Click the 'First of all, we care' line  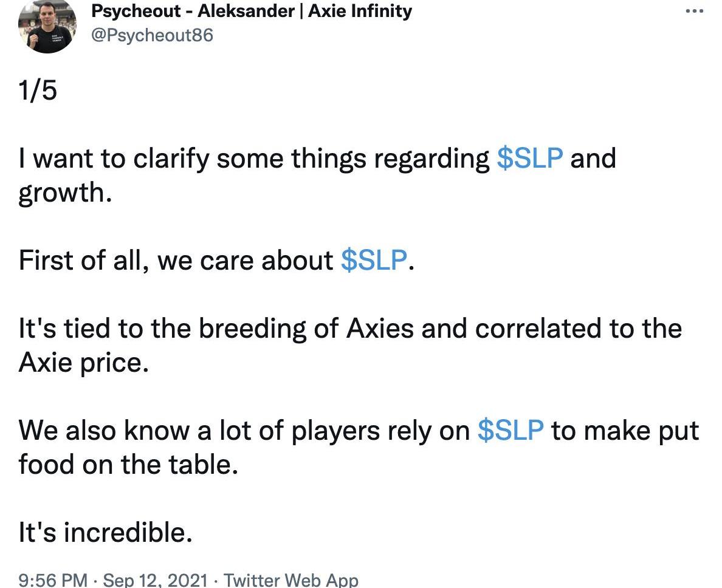176,260
